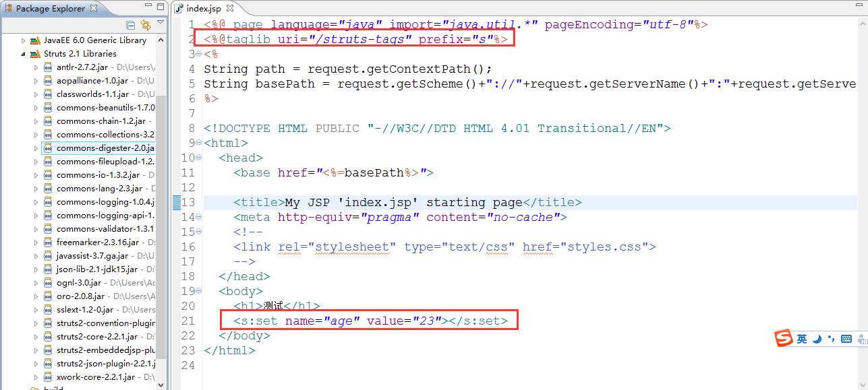
Task: Collapse the html fold marker on line 9
Action: coord(198,143)
